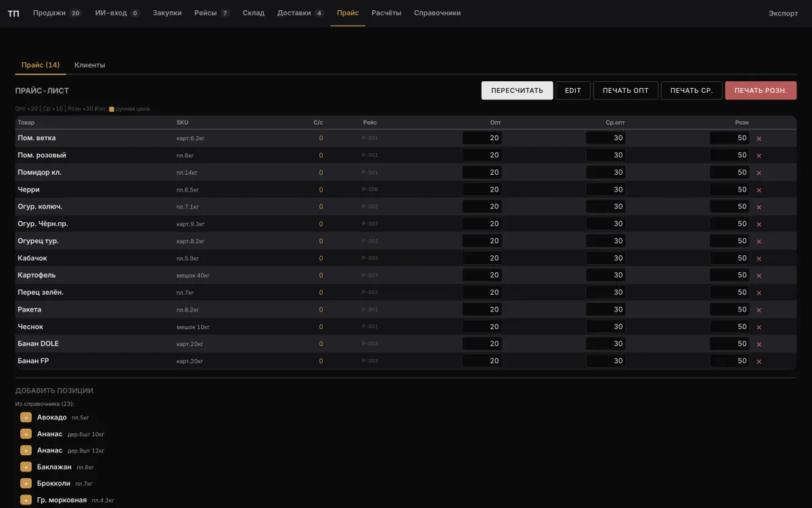Click Огурец тур. product name
This screenshot has width=812, height=508.
(38, 241)
